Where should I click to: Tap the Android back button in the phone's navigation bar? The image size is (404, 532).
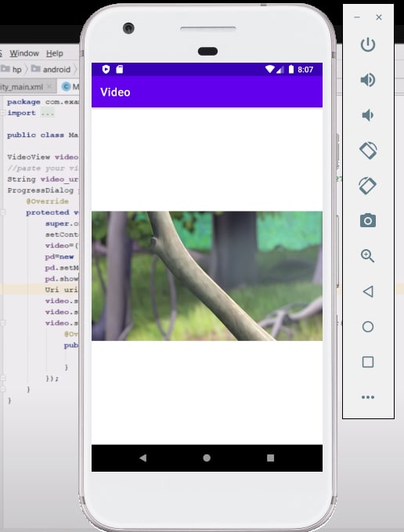[142, 458]
